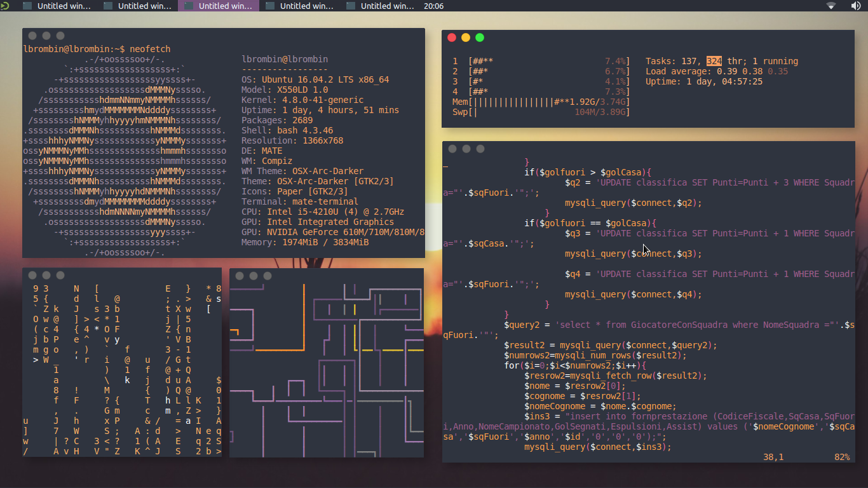Click 'Tasks: 137' in htop
Image resolution: width=868 pixels, height=488 pixels.
[x=674, y=61]
